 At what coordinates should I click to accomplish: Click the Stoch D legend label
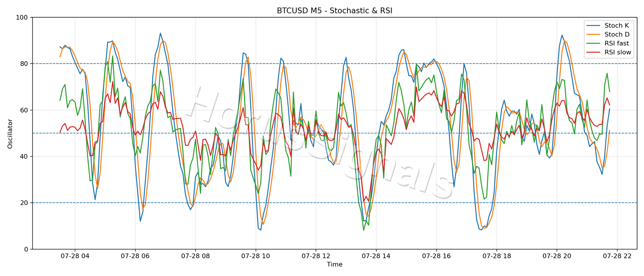pos(617,35)
